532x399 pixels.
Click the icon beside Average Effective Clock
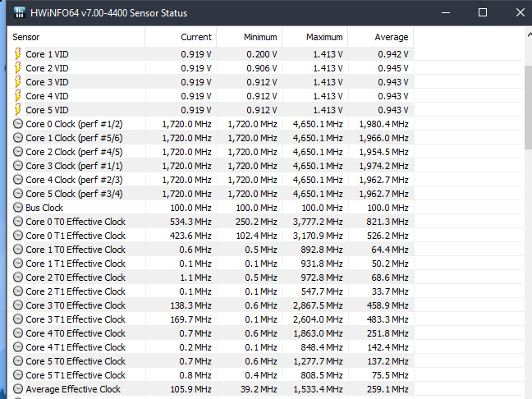point(18,389)
